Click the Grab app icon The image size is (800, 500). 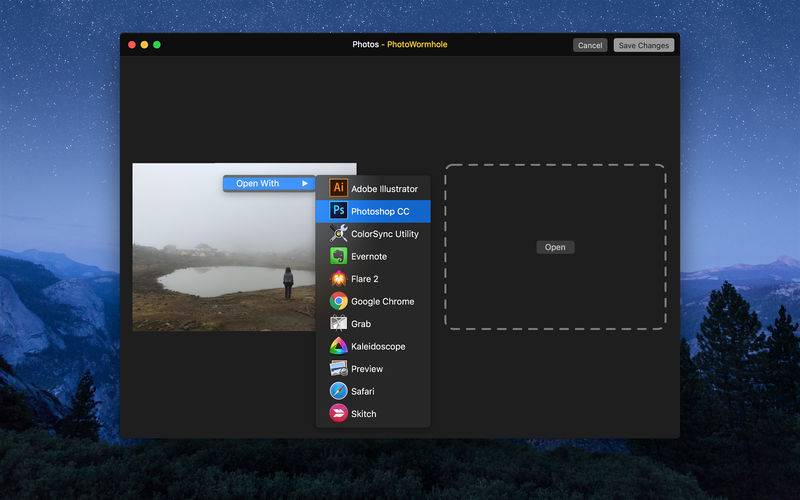coord(338,323)
